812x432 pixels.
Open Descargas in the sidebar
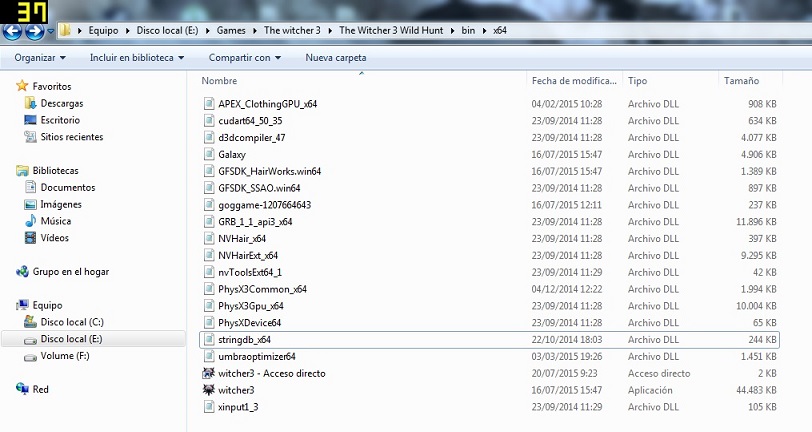62,103
